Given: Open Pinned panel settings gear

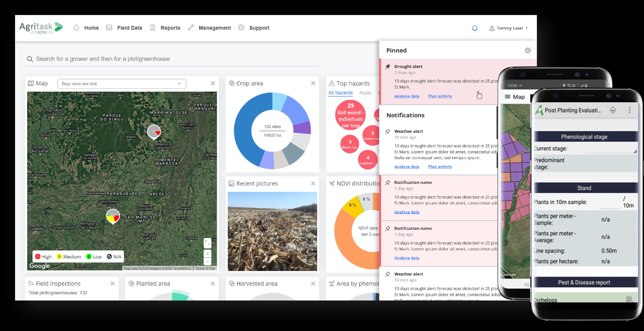Looking at the screenshot, I should click(x=527, y=50).
